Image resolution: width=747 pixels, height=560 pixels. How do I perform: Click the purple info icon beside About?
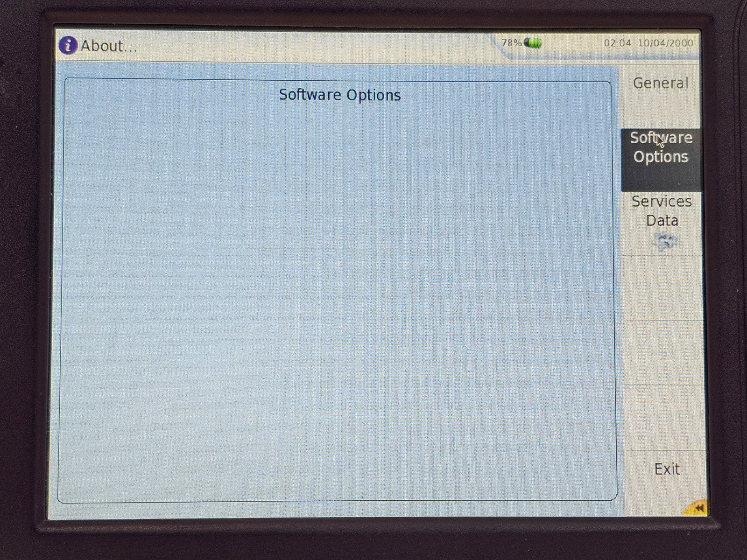[68, 45]
